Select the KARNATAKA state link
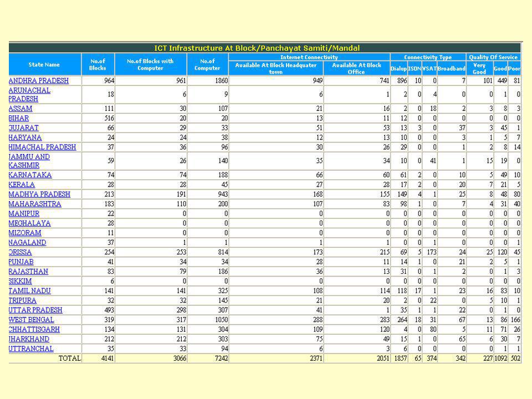The width and height of the screenshot is (532, 399). [30, 175]
